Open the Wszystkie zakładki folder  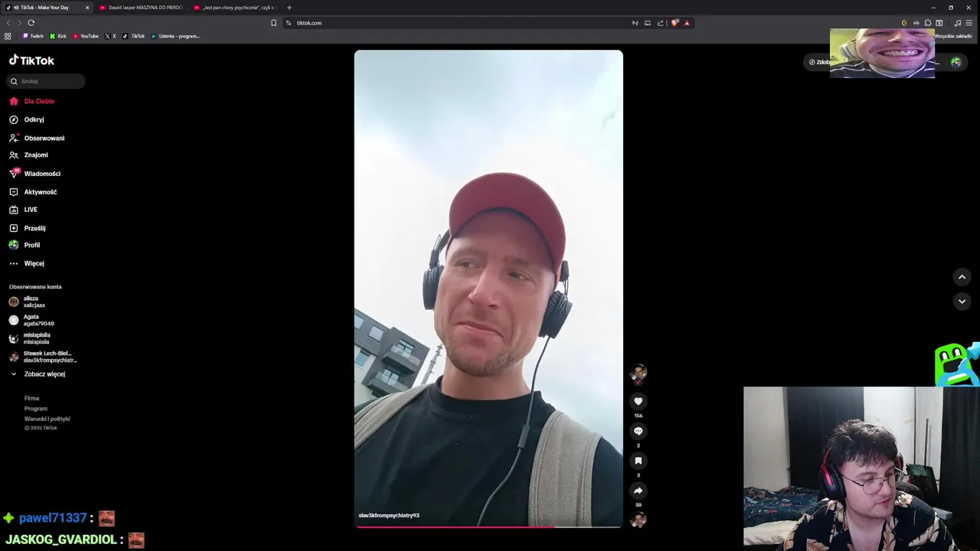click(x=952, y=36)
